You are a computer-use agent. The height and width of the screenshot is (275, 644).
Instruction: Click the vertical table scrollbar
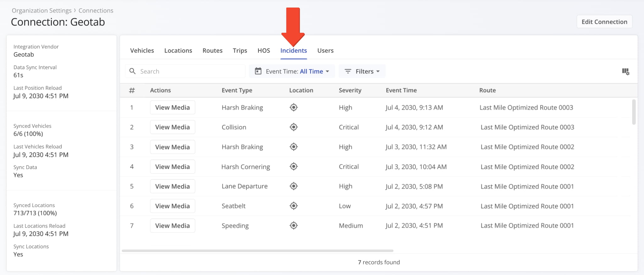(634, 112)
